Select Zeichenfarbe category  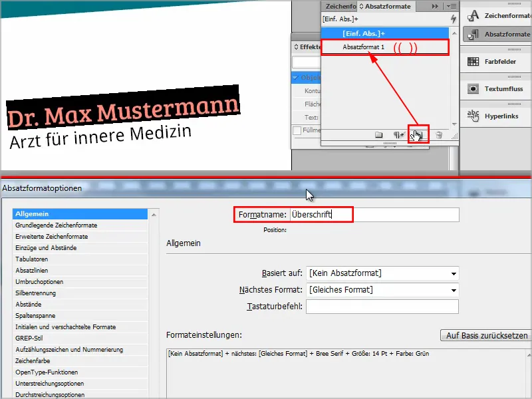pyautogui.click(x=80, y=361)
